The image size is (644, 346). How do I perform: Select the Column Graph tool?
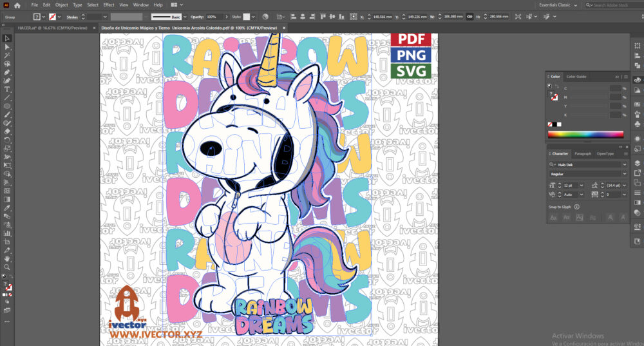tap(7, 233)
